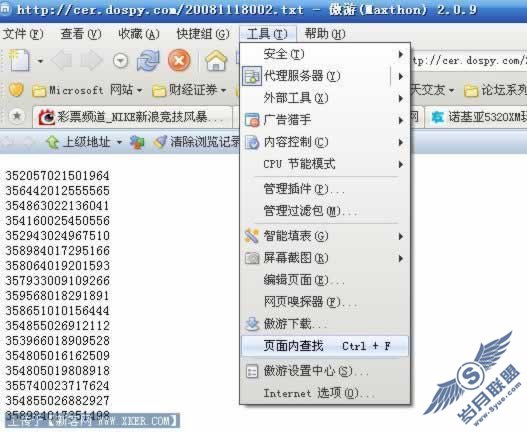Open the history dropdown circle arrow
The height and width of the screenshot is (433, 527).
[x=121, y=61]
